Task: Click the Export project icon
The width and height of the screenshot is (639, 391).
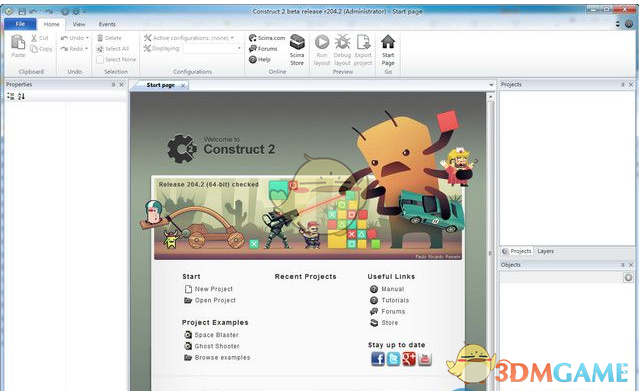Action: click(x=363, y=42)
